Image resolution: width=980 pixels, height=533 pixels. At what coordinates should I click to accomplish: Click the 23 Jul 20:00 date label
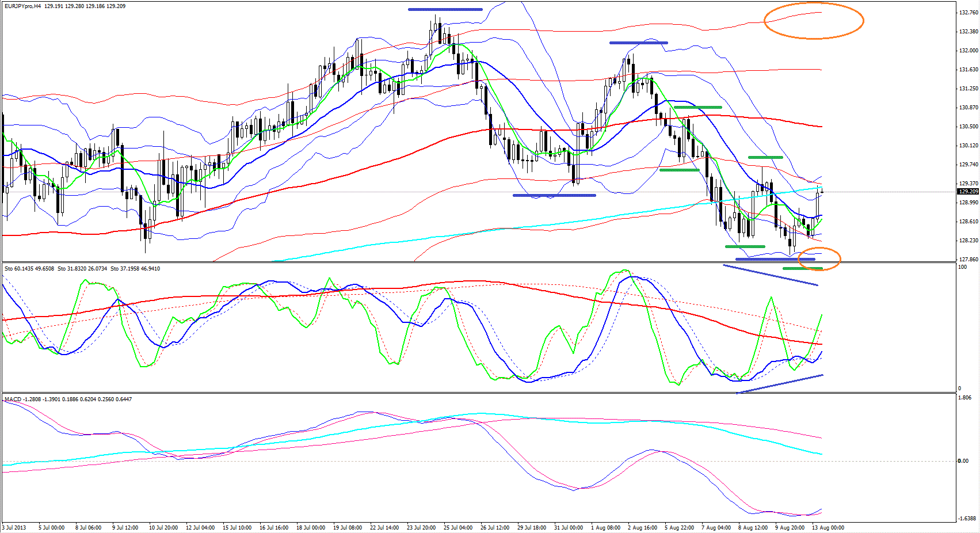point(421,527)
